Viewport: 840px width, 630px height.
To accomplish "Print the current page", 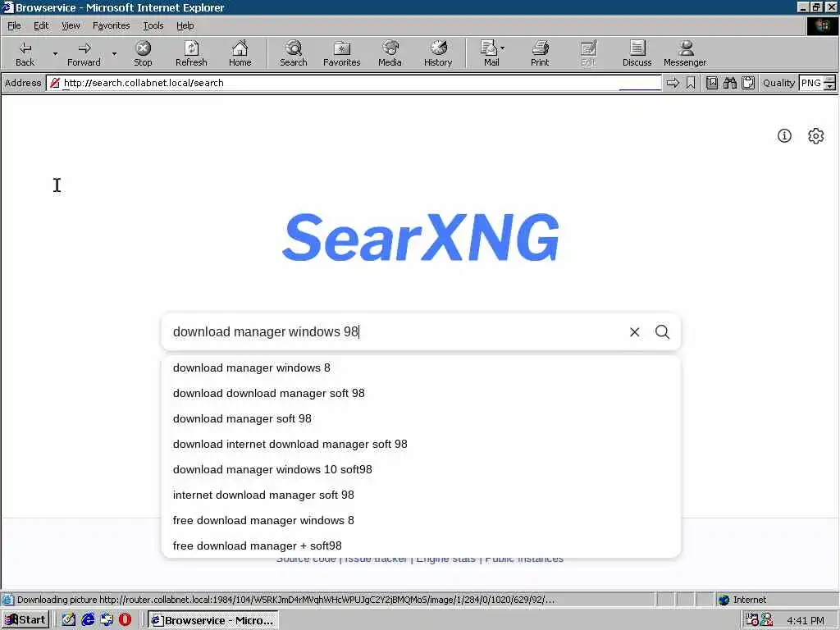I will click(x=540, y=53).
